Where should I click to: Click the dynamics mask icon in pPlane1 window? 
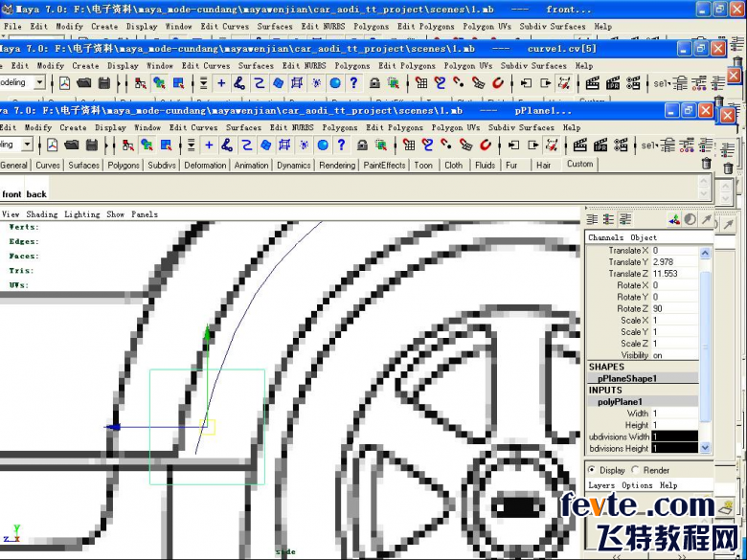tap(304, 145)
